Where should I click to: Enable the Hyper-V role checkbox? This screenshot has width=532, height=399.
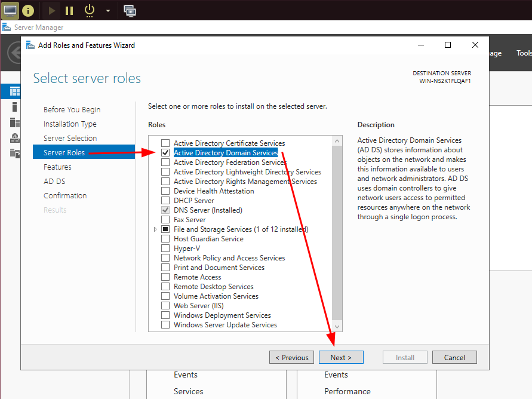[x=165, y=248]
